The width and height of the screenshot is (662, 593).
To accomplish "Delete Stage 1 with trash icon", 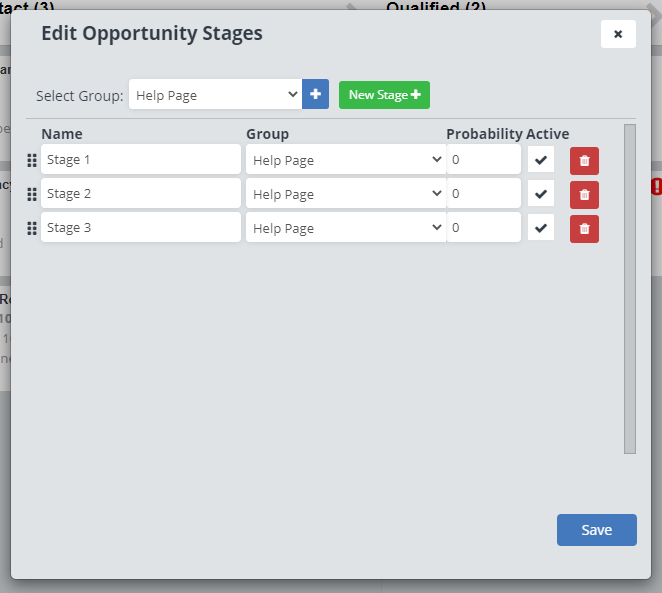I will click(584, 161).
